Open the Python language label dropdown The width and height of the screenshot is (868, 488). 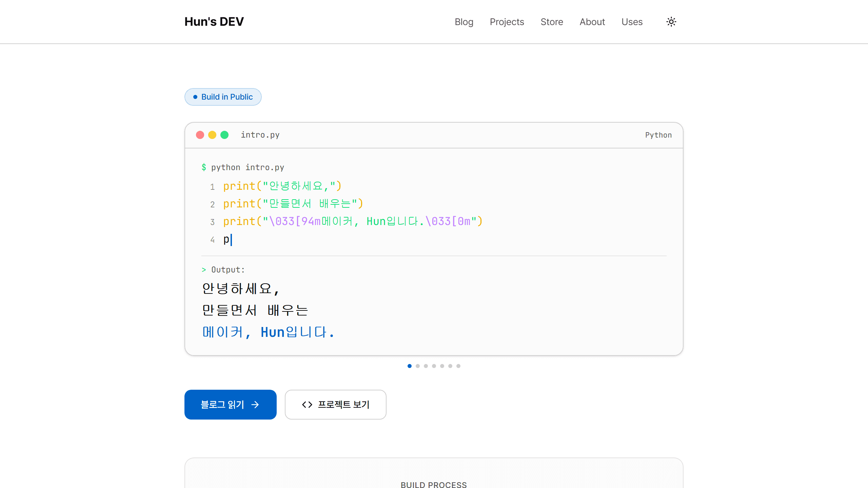[x=658, y=135]
